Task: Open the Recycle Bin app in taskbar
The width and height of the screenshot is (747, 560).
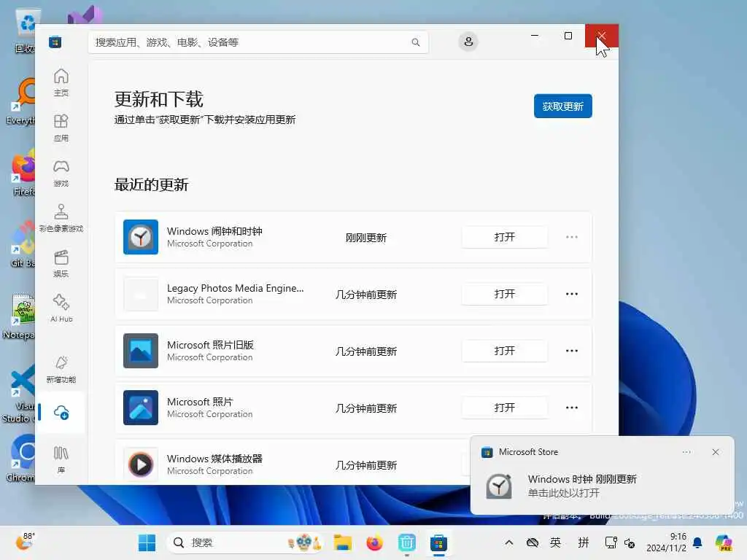Action: point(406,542)
